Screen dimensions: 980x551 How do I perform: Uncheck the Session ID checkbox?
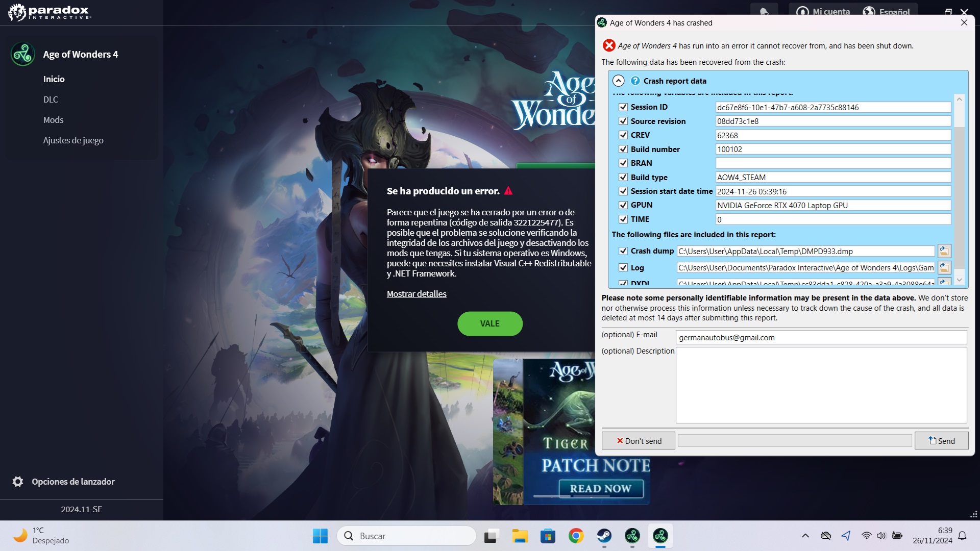click(x=623, y=107)
